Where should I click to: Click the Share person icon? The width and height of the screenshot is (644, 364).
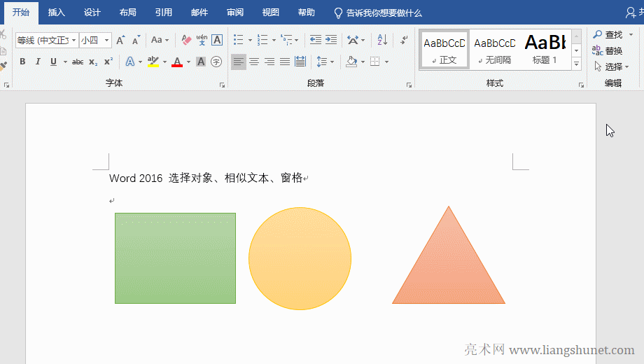pyautogui.click(x=631, y=13)
